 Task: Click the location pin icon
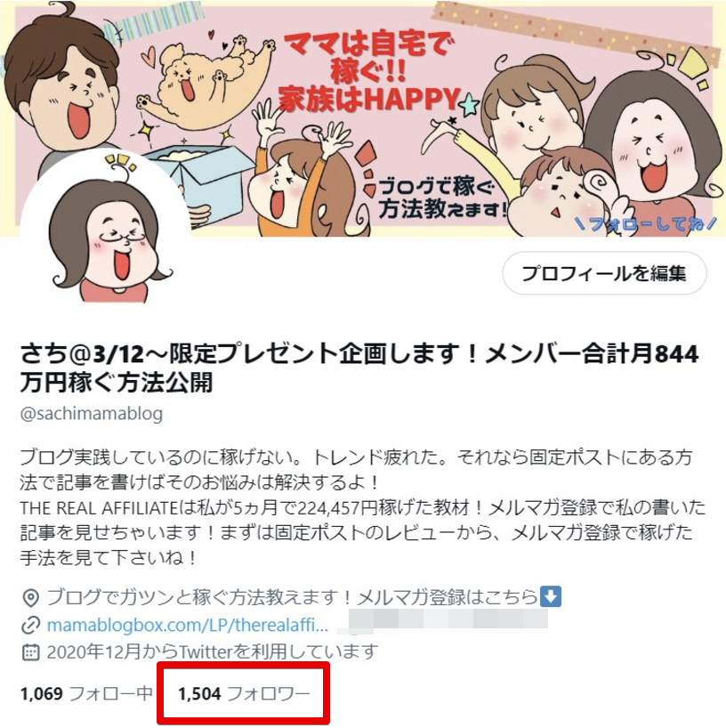pos(30,598)
